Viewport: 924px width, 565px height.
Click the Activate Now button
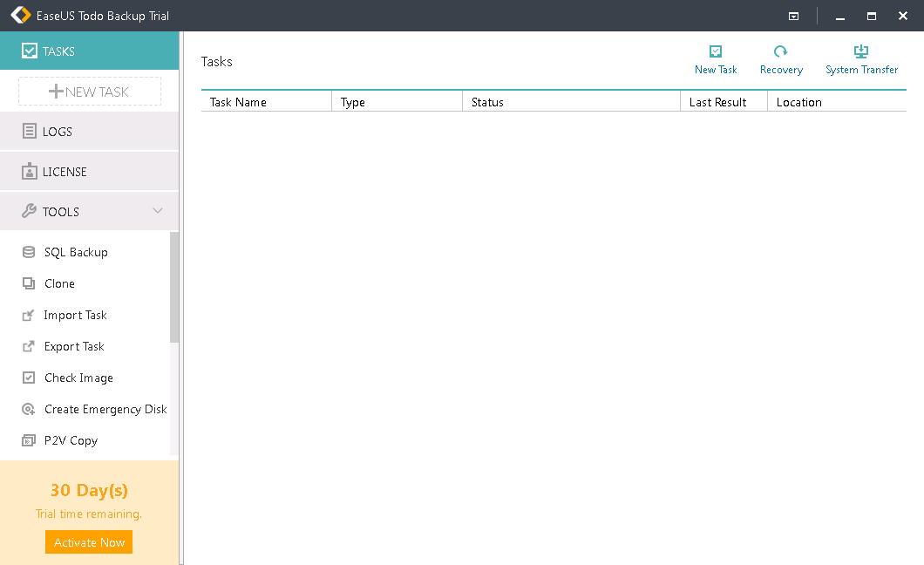(x=89, y=542)
